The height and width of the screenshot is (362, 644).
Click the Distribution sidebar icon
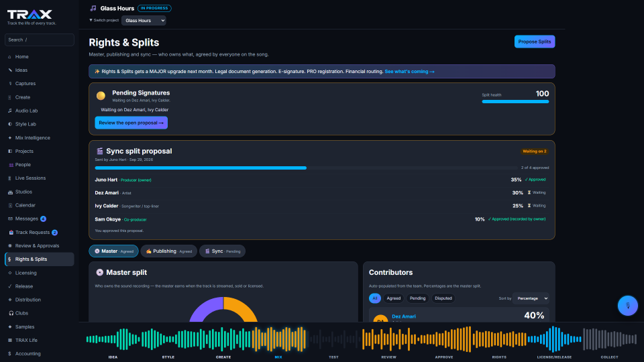coord(10,300)
